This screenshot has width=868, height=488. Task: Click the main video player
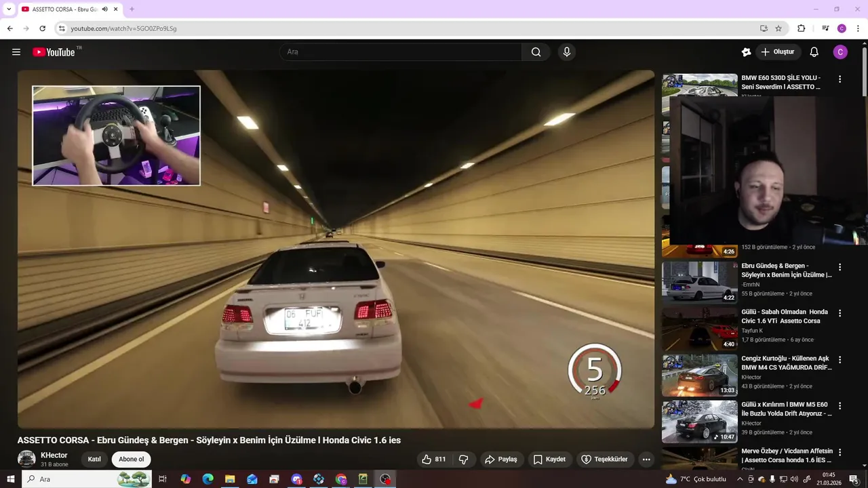(336, 249)
